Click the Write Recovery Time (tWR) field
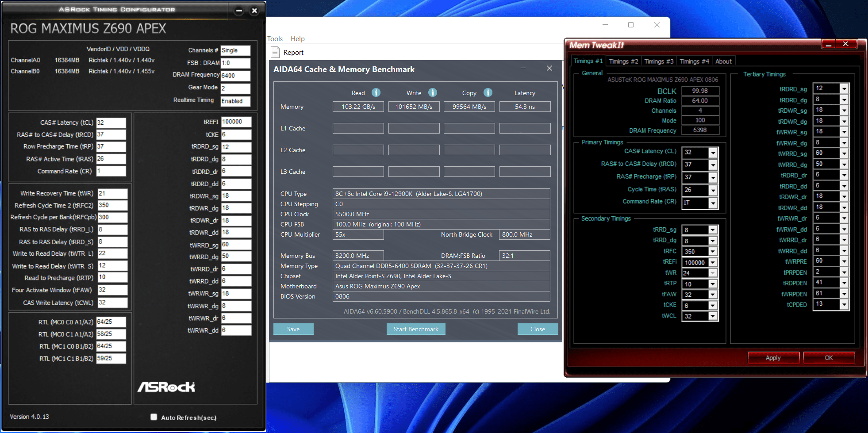 click(113, 193)
